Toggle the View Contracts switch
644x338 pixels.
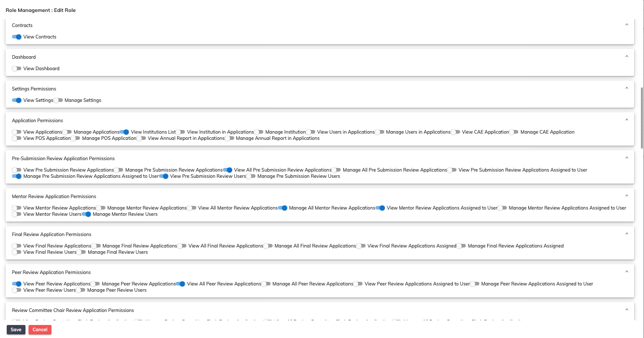click(17, 37)
